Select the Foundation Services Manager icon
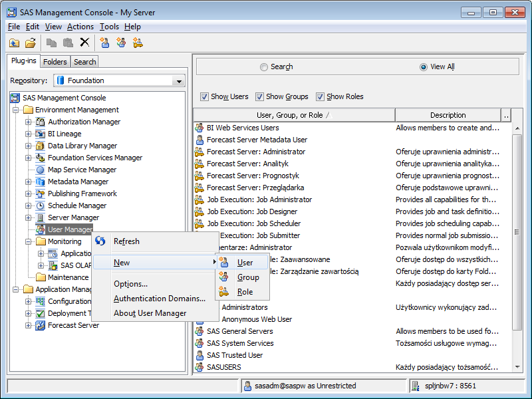Viewport: 532px width, 399px height. point(41,158)
